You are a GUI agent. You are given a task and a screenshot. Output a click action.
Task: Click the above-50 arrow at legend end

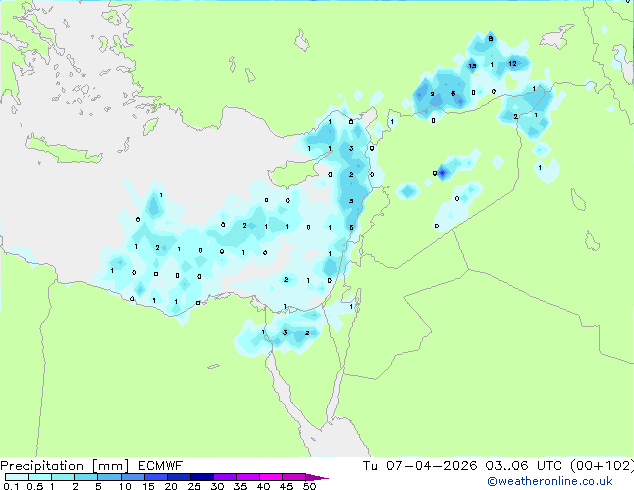point(317,477)
